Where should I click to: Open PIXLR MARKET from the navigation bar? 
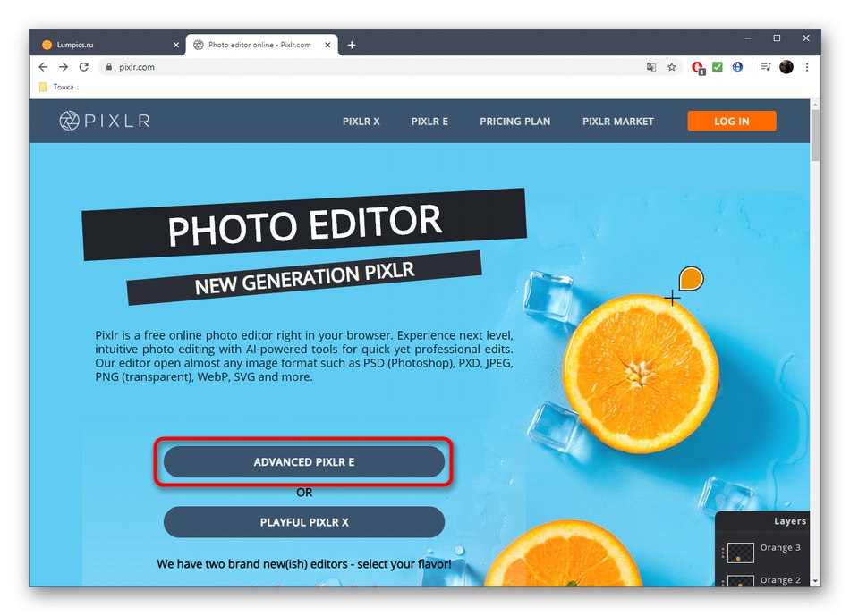pyautogui.click(x=617, y=121)
